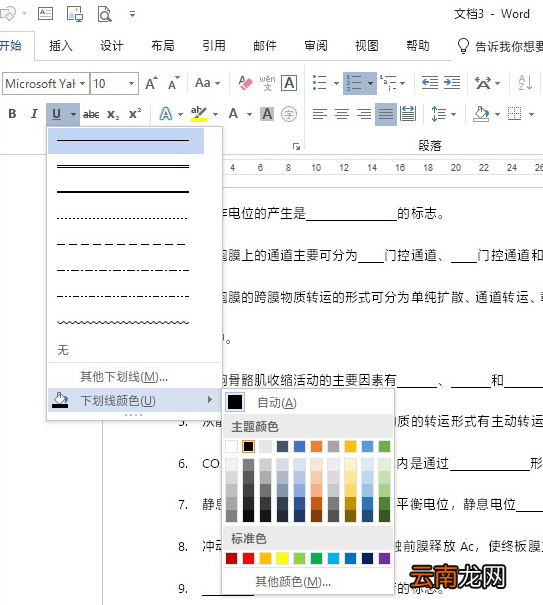Open Change Case Aa dropdown
Screen dimensions: 543x605
207,83
